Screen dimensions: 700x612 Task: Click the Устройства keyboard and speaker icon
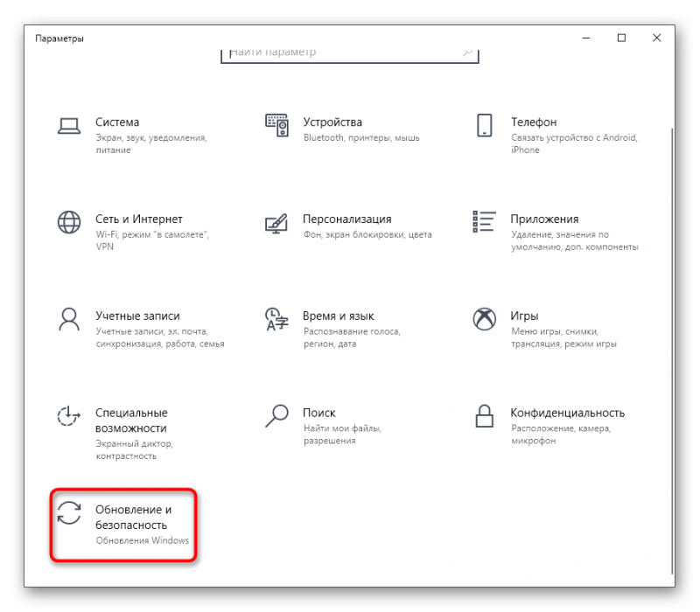pyautogui.click(x=276, y=125)
